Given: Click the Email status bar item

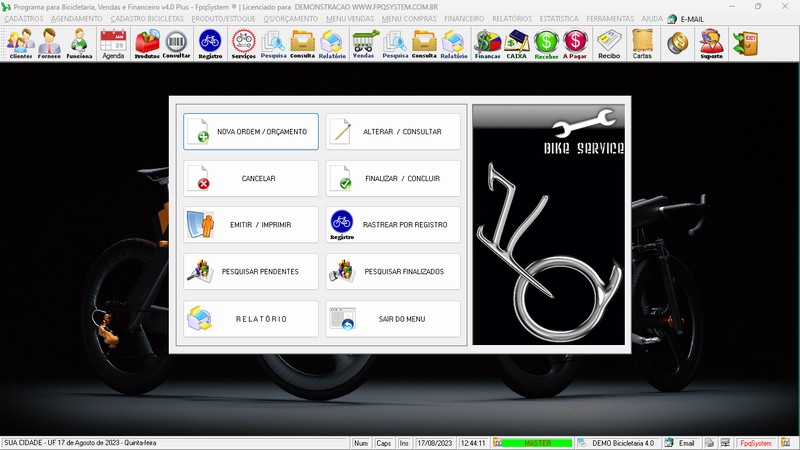Looking at the screenshot, I should point(681,443).
